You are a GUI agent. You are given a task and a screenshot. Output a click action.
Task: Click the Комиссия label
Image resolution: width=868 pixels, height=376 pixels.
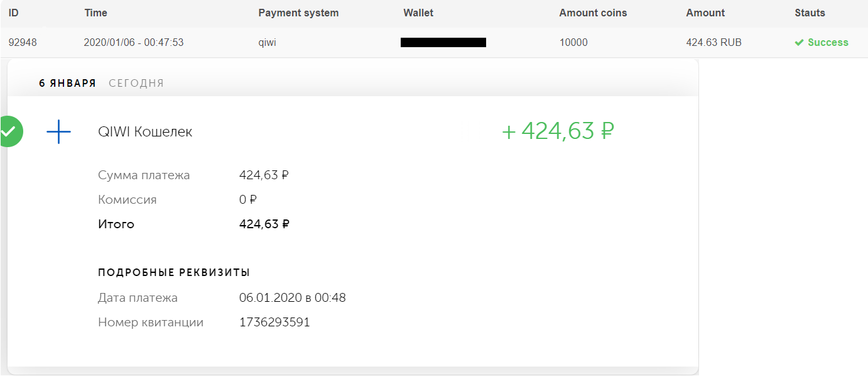tap(127, 200)
